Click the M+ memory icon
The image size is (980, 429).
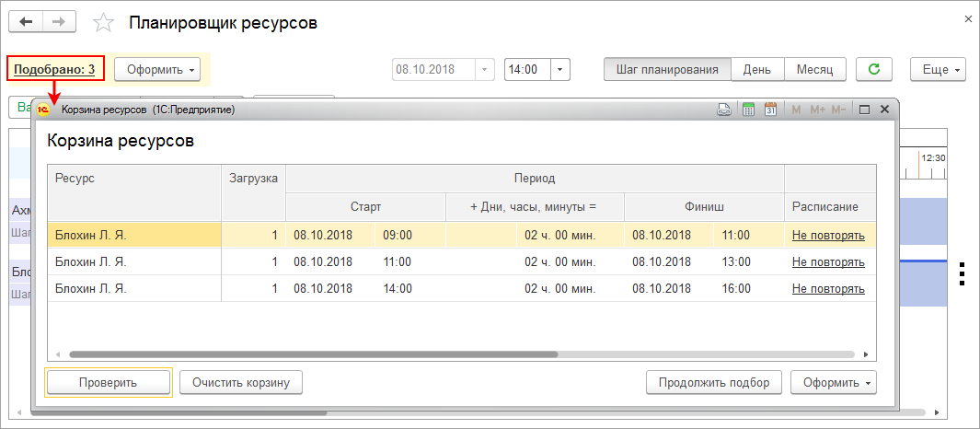pyautogui.click(x=816, y=110)
